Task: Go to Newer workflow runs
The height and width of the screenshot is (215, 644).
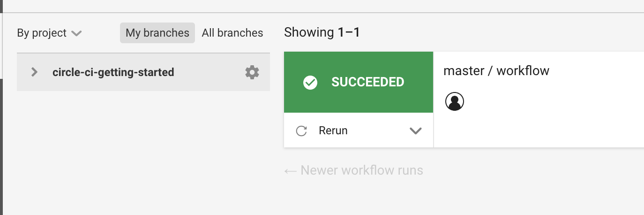Action: point(361,170)
